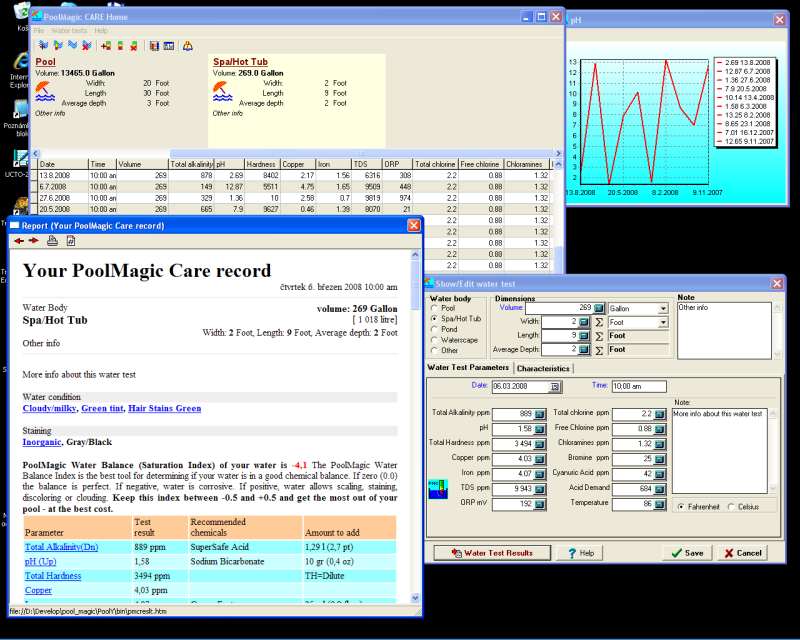Select the Pond water body option
This screenshot has width=800, height=640.
pyautogui.click(x=434, y=329)
